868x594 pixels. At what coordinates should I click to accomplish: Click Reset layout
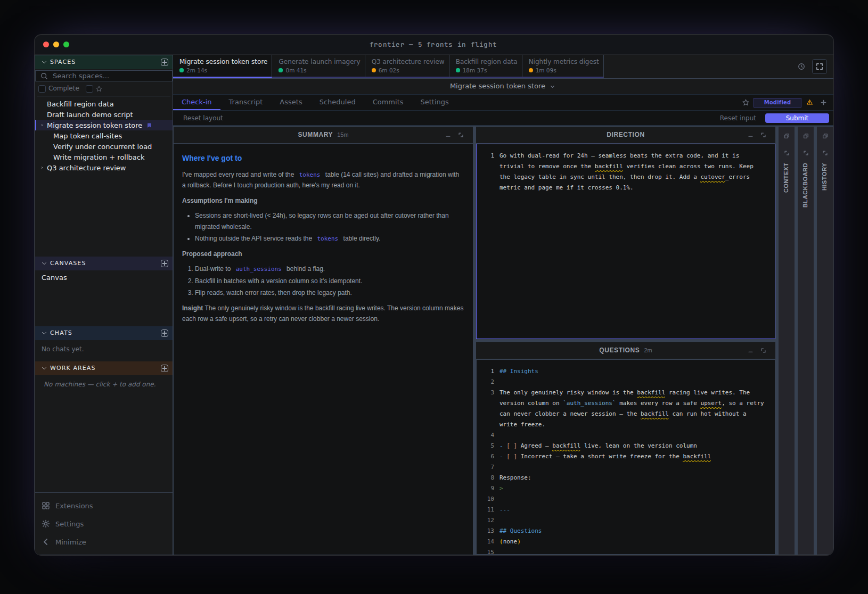[203, 118]
